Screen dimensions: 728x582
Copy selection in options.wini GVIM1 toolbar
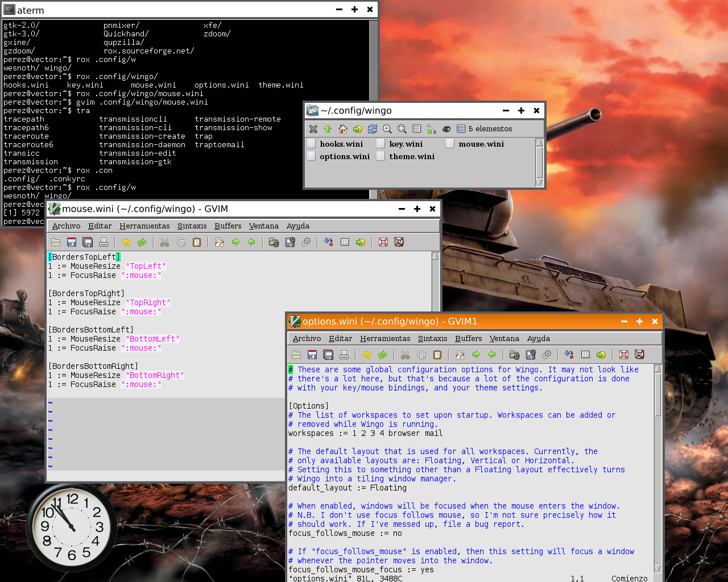click(421, 355)
